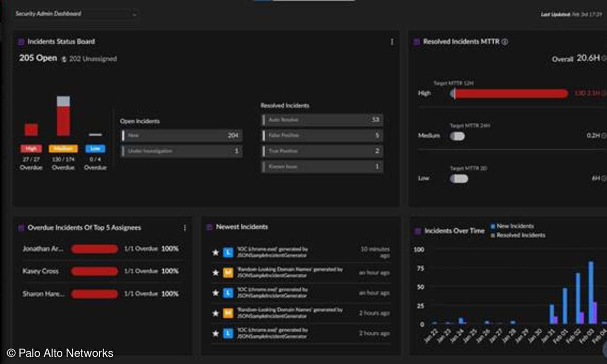Click assignee name 'Kasey Cross'
The image size is (607, 364).
tap(40, 271)
